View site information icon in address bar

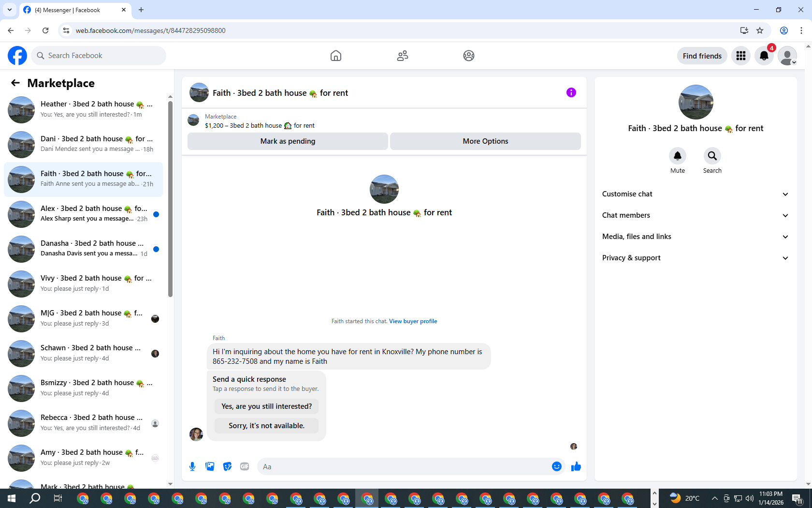(66, 30)
